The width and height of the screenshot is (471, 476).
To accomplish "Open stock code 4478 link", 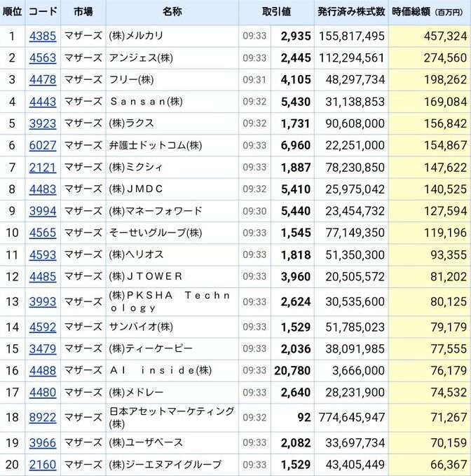I will tap(43, 80).
